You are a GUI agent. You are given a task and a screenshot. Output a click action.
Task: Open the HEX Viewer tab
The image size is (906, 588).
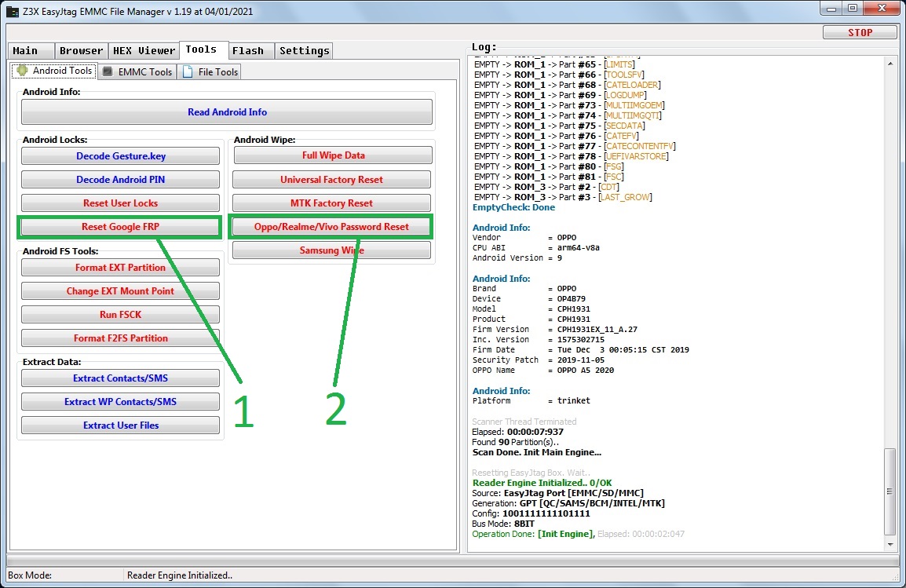point(144,51)
